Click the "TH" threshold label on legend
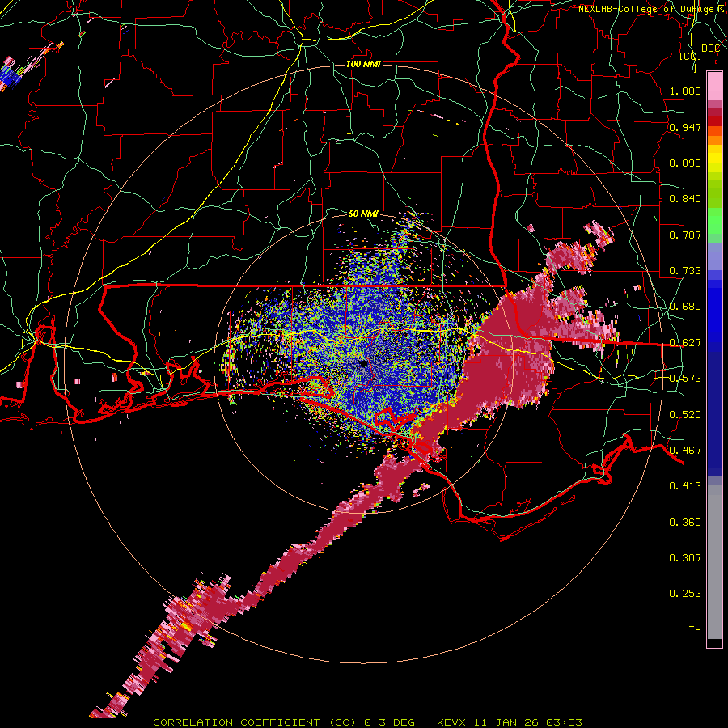 click(695, 630)
